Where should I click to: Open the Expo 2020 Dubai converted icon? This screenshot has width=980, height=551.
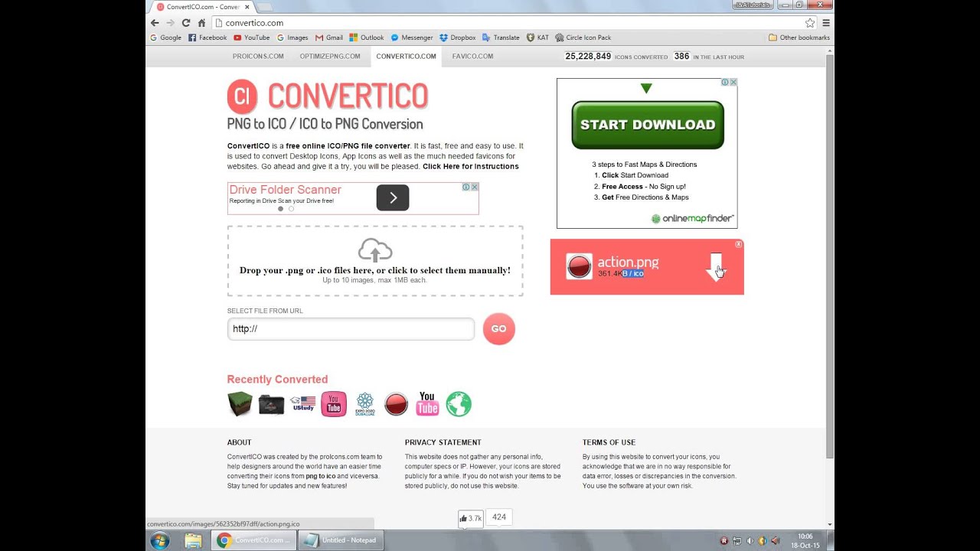[365, 404]
